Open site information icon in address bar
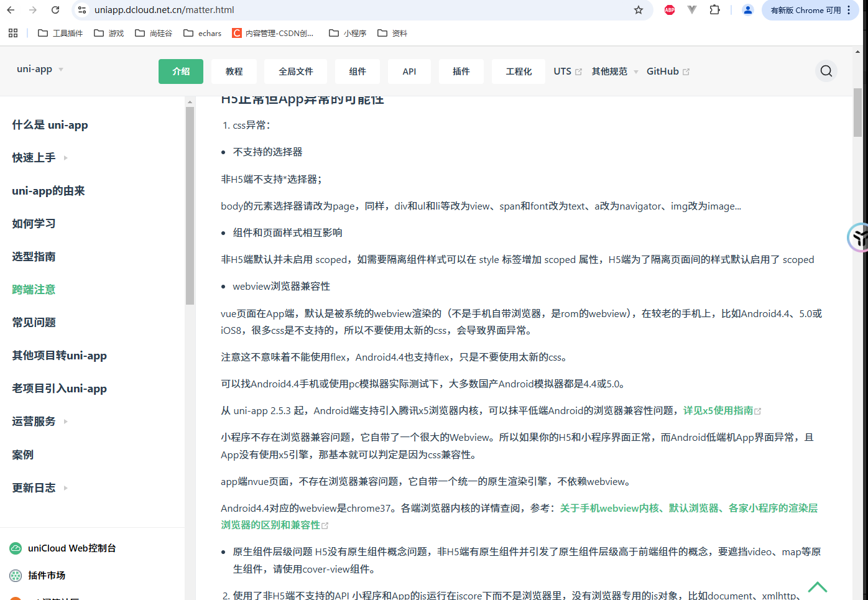 click(x=82, y=10)
